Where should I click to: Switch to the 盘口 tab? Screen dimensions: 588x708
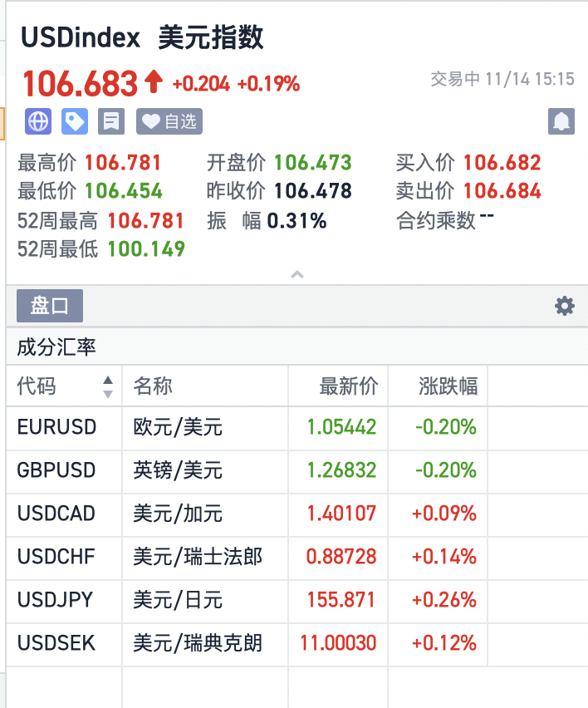(x=50, y=306)
